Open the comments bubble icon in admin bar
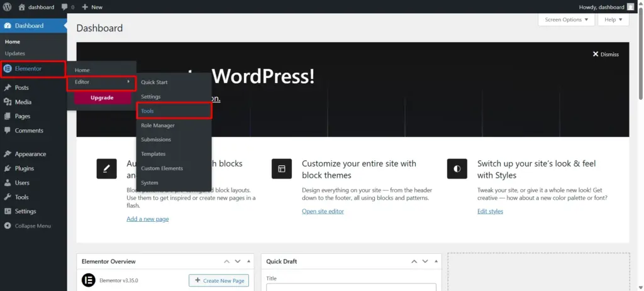644x291 pixels. click(x=65, y=7)
